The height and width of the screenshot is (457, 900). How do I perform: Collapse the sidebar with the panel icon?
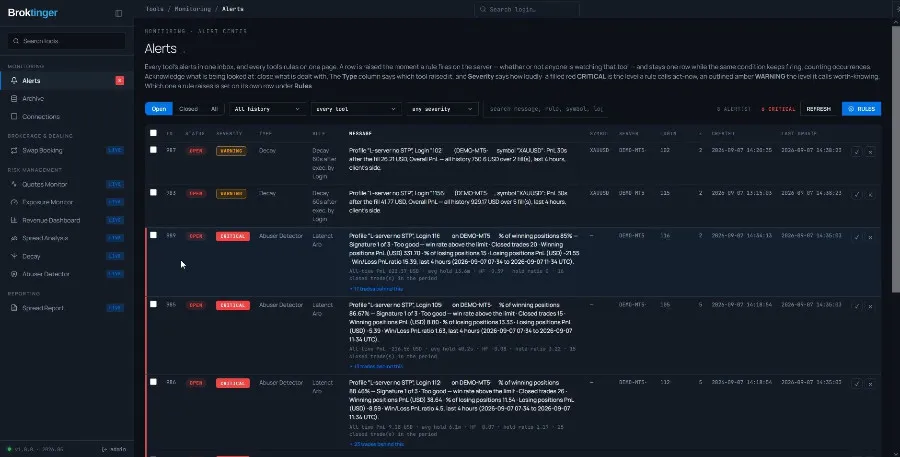pyautogui.click(x=119, y=13)
